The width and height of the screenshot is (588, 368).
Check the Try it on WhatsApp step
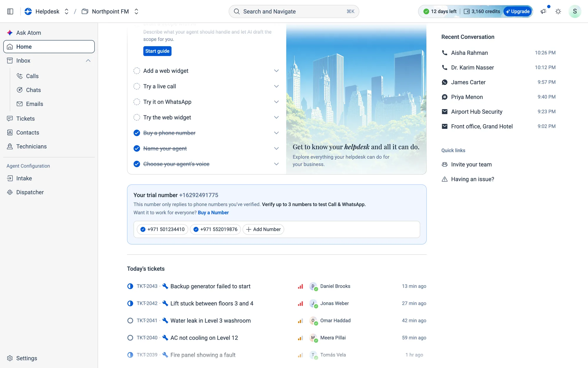(x=137, y=102)
